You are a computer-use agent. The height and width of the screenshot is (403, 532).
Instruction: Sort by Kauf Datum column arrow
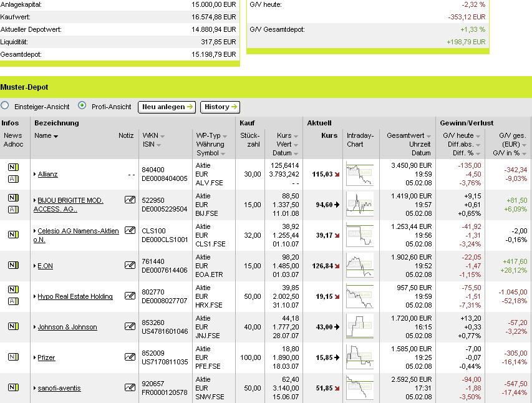[296, 154]
